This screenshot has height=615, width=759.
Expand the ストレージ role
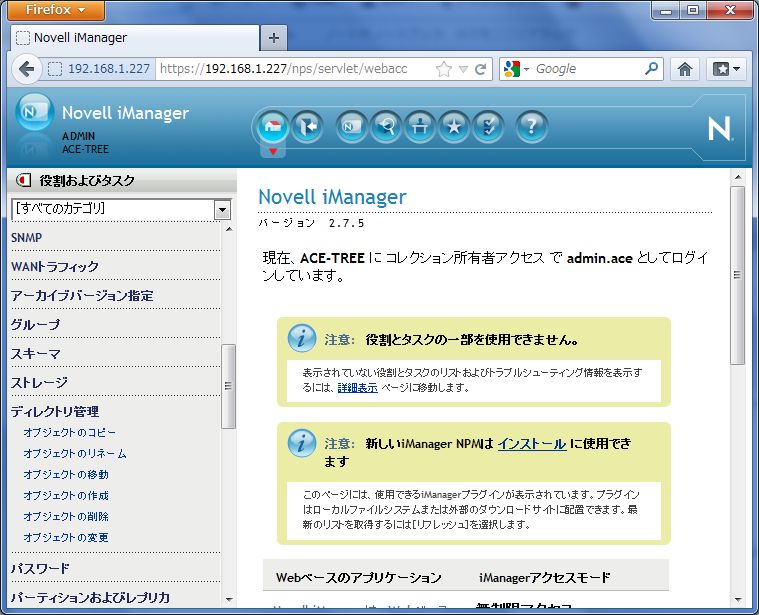39,383
